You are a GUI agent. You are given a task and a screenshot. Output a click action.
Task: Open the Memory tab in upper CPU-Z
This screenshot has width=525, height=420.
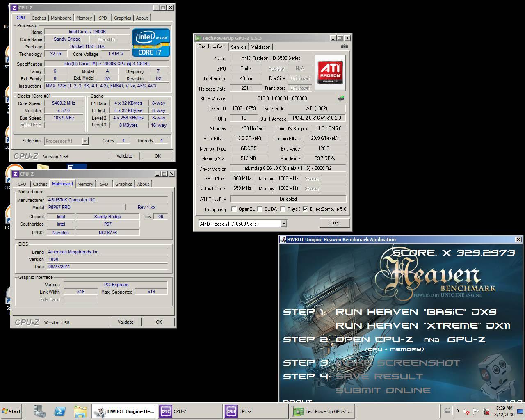[84, 18]
